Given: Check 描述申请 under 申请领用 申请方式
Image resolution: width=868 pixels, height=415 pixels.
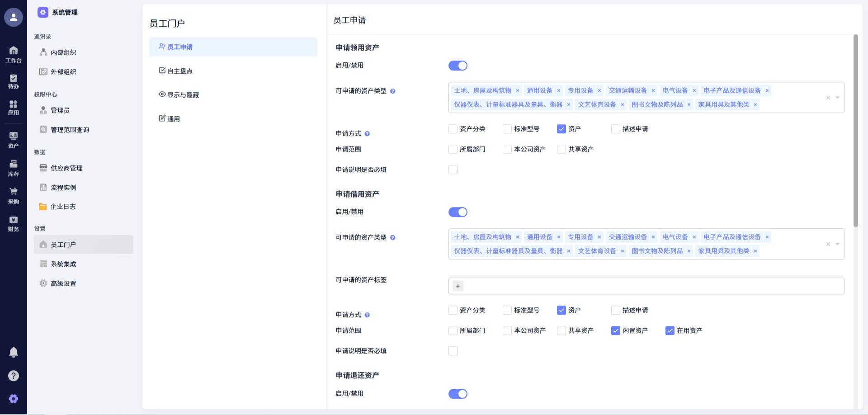Looking at the screenshot, I should 616,129.
